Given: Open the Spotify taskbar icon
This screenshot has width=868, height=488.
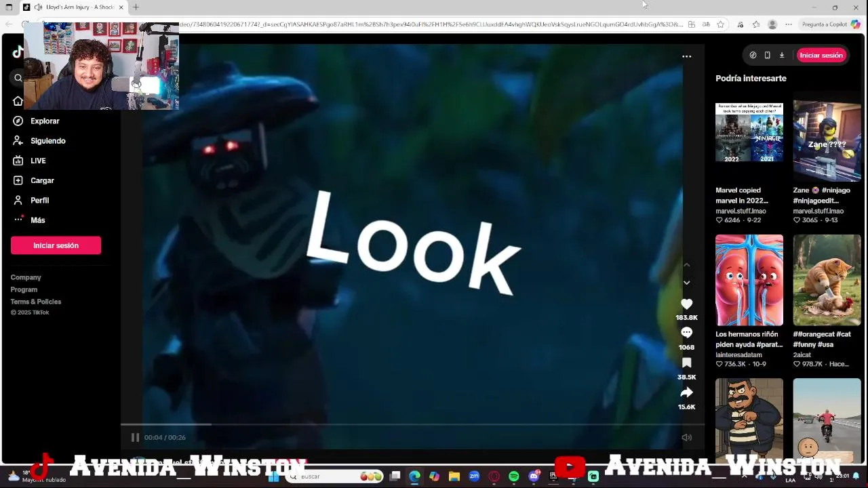Looking at the screenshot, I should [513, 476].
